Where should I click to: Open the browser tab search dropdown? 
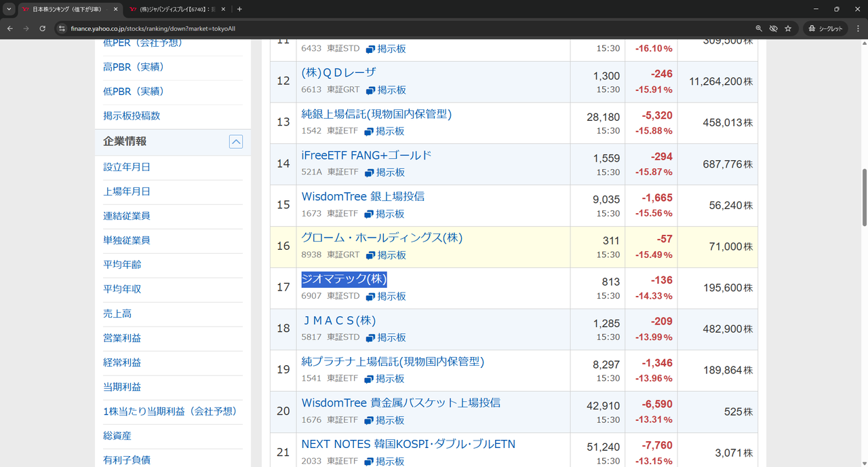click(x=9, y=10)
